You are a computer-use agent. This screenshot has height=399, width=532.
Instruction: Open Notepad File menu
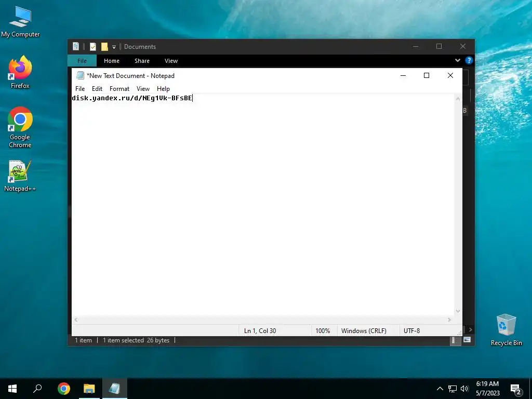pos(80,88)
